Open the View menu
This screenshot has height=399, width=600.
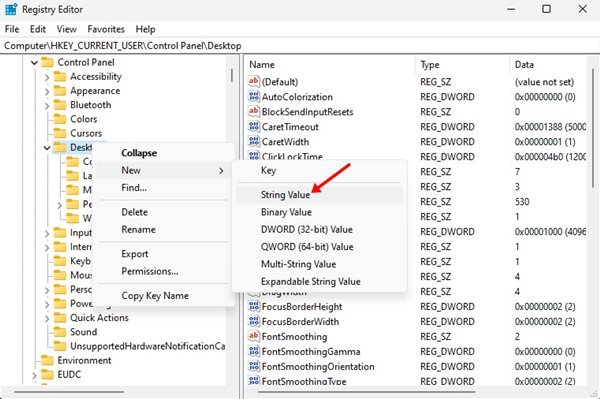click(67, 29)
